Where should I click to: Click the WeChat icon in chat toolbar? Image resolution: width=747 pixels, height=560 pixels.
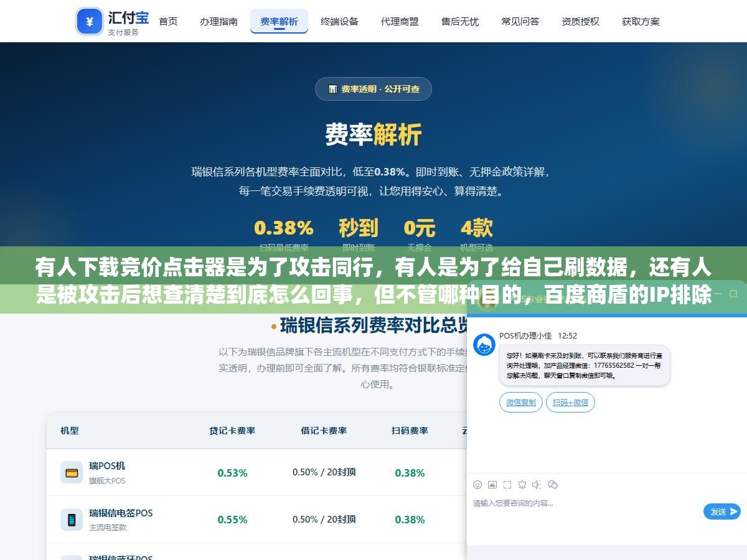click(x=553, y=484)
